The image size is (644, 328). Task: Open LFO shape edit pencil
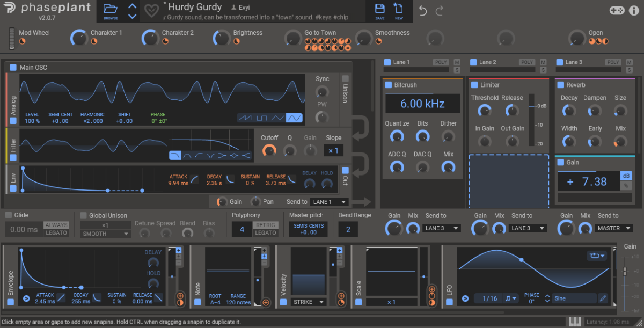point(603,298)
